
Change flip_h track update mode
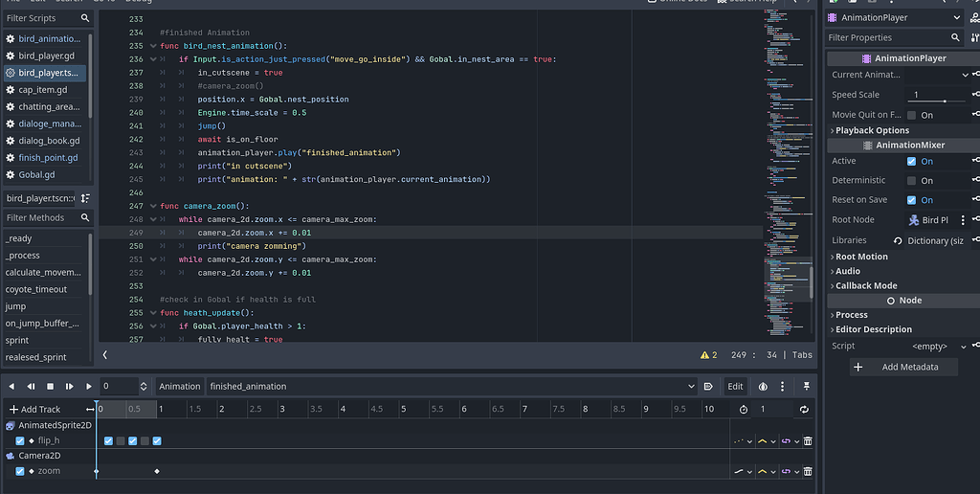[743, 440]
